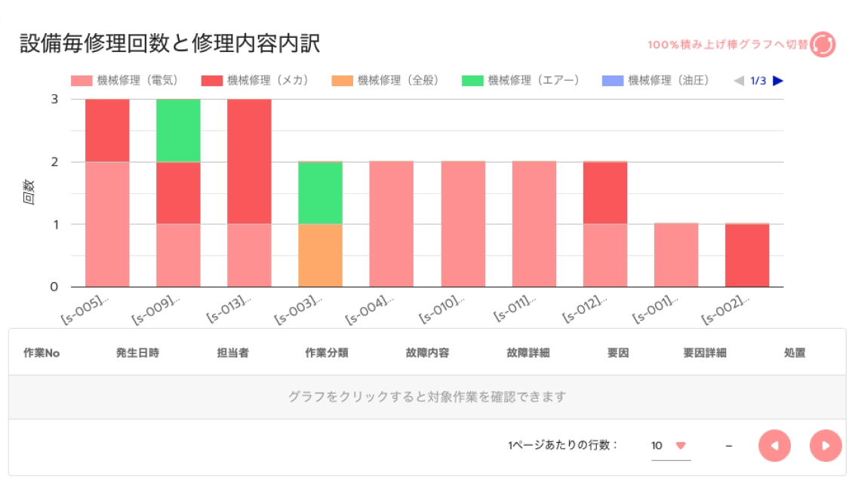Screen dimensions: 852x504
Task: Click the previous table page button
Action: pyautogui.click(x=774, y=446)
